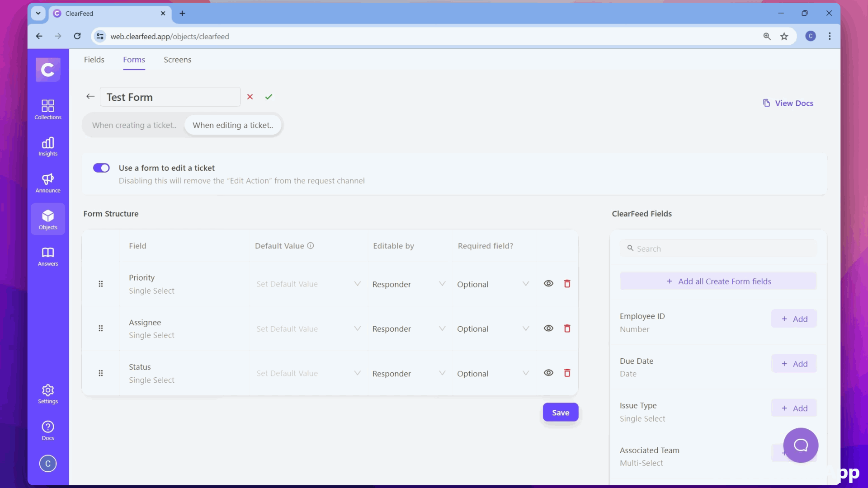Add the Due Date field
The width and height of the screenshot is (868, 488).
[x=794, y=364]
